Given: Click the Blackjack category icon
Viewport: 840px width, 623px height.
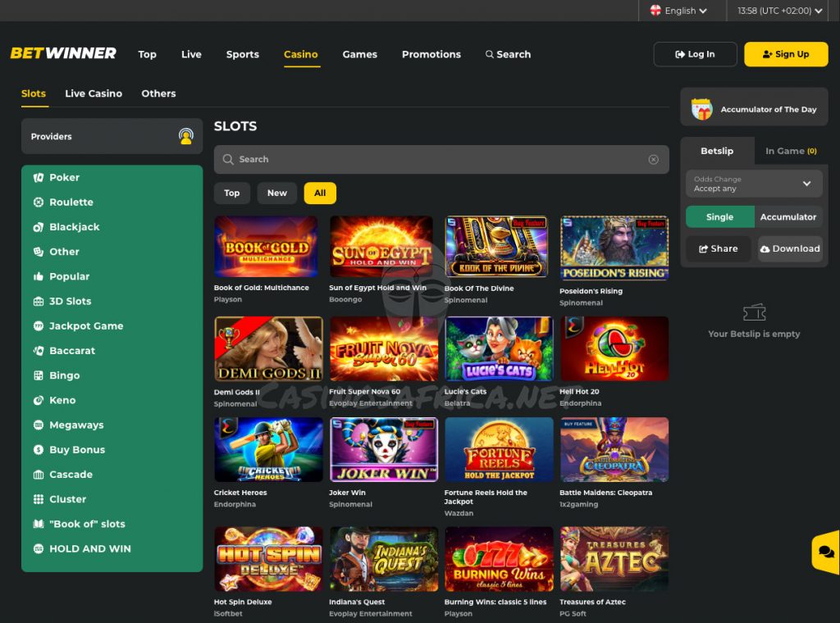Looking at the screenshot, I should pyautogui.click(x=38, y=227).
